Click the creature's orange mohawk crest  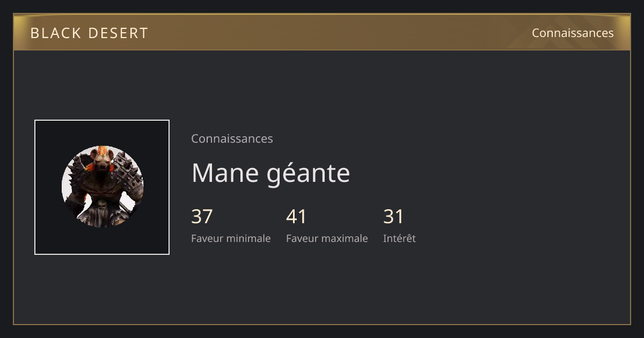pyautogui.click(x=102, y=150)
